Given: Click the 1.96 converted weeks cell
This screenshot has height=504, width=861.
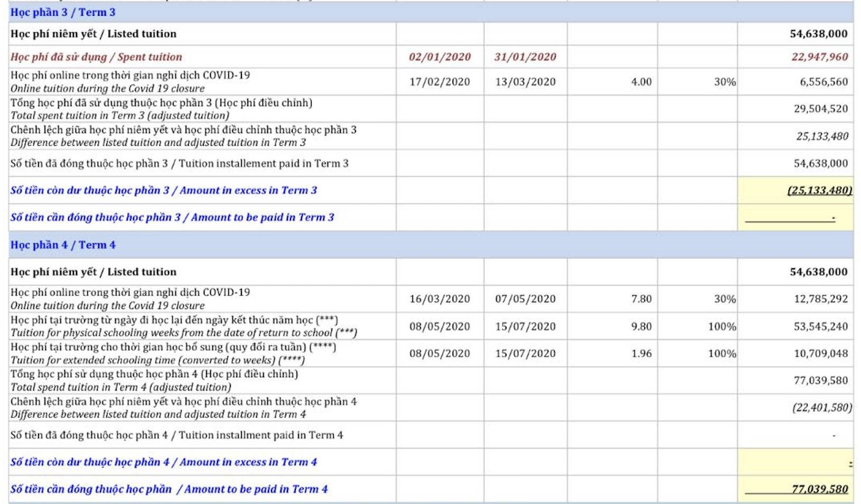Looking at the screenshot, I should (x=641, y=353).
